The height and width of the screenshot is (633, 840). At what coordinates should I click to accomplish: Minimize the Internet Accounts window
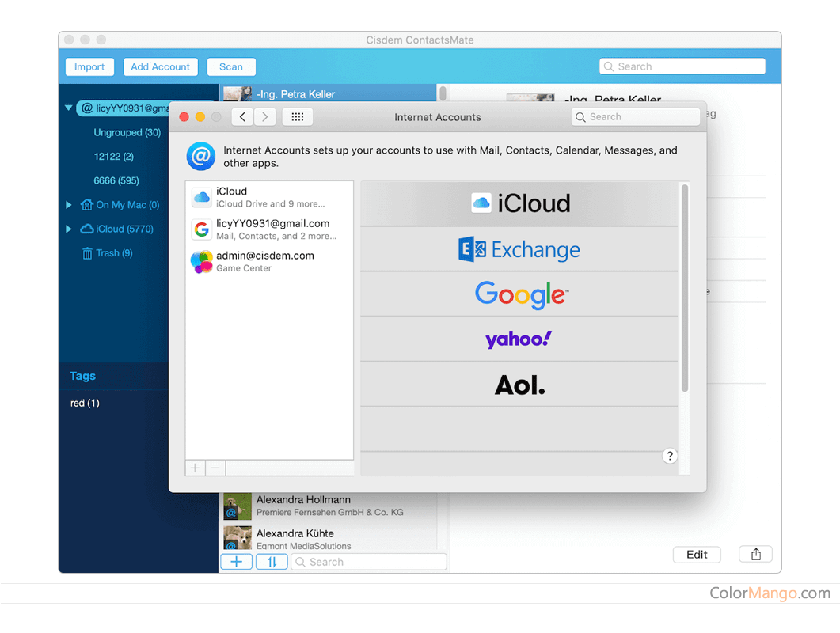(200, 117)
